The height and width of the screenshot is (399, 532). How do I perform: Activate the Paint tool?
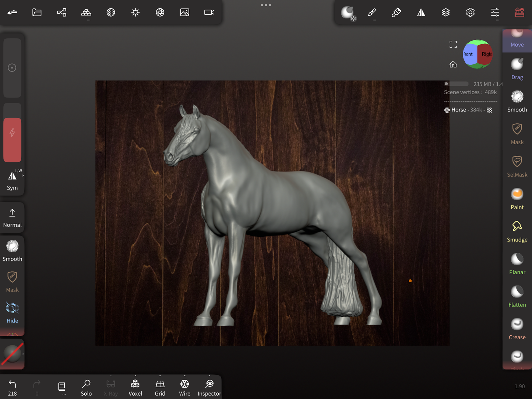(517, 199)
